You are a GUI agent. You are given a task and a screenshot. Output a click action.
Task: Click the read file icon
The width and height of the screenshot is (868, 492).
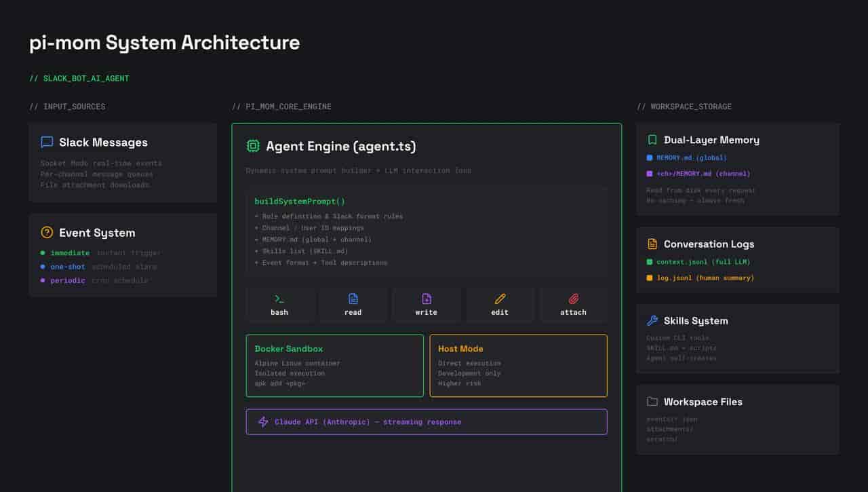click(353, 299)
